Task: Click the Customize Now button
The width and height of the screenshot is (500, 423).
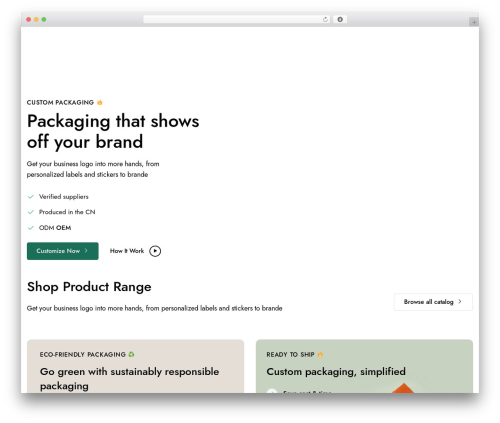Action: (x=63, y=251)
